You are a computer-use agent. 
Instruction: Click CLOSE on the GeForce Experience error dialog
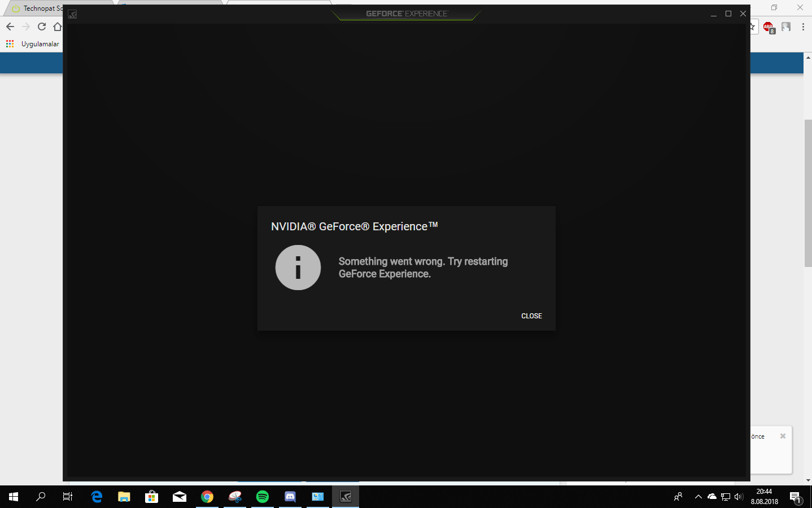(531, 316)
